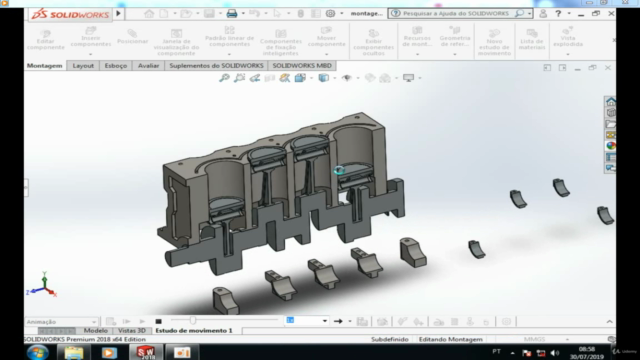
Task: Click the Display Style cube icon
Action: point(324,78)
